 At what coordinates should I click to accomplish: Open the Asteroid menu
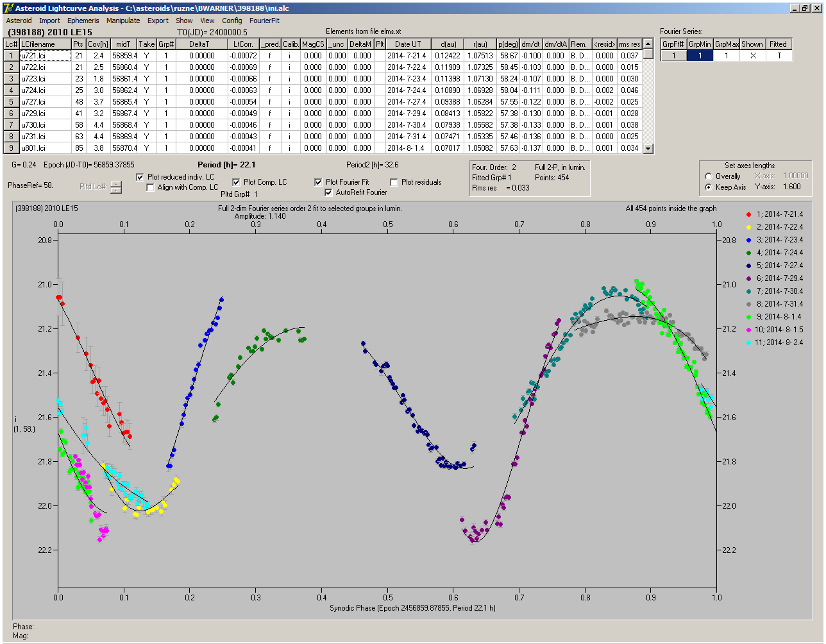coord(19,21)
